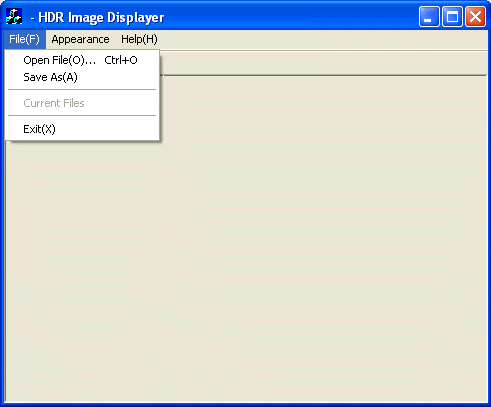
Task: Close the HDR Image Displayer window
Action: [x=475, y=16]
